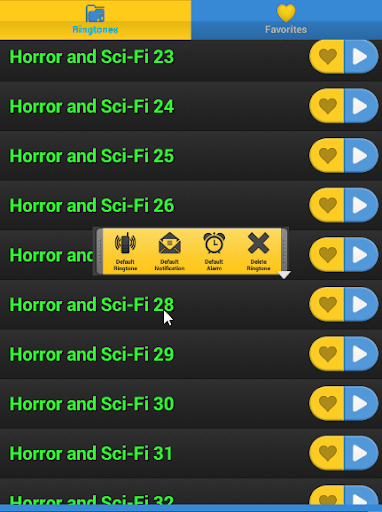The width and height of the screenshot is (382, 512).
Task: Click play button on Sci-Fi 26
Action: [361, 205]
